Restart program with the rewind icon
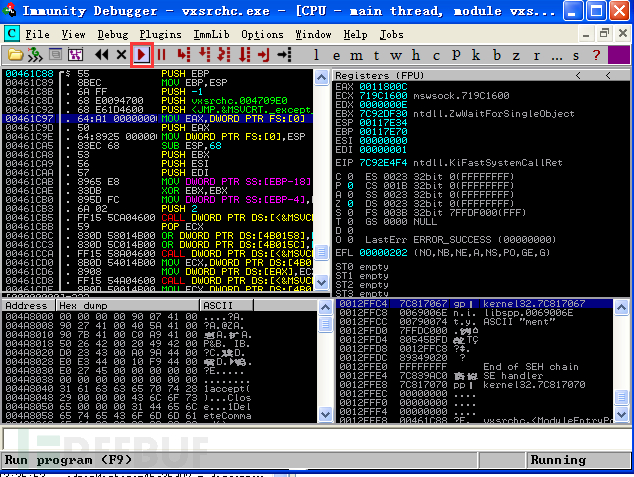 pos(101,55)
